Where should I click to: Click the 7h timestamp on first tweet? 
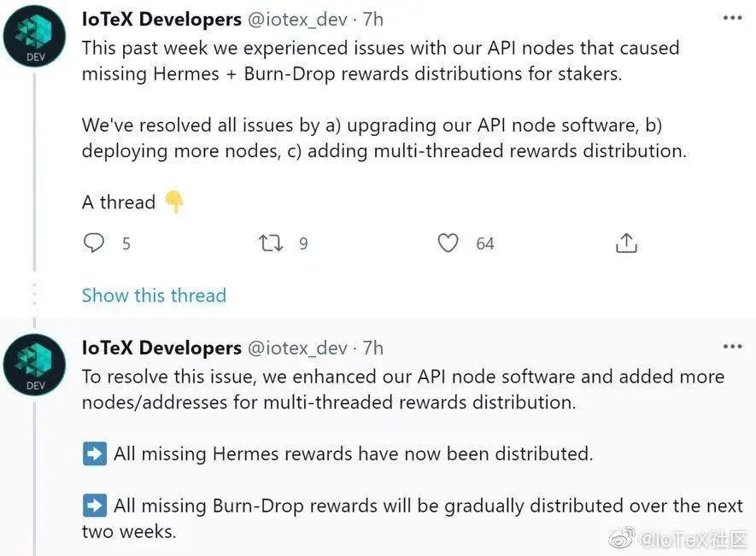click(373, 20)
